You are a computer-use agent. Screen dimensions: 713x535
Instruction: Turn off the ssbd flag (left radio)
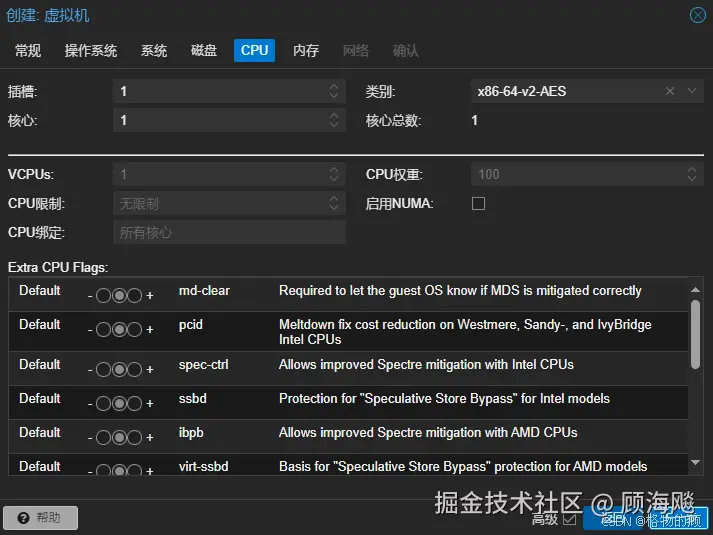pyautogui.click(x=103, y=403)
